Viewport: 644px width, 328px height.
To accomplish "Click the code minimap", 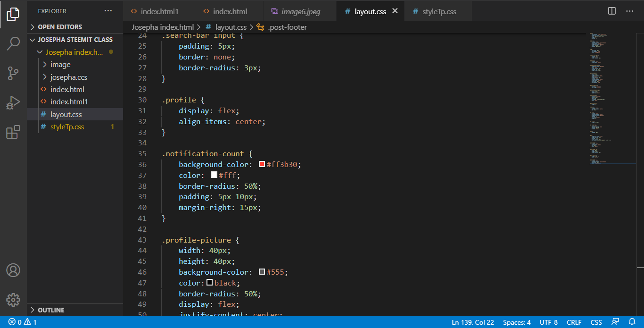I will (612, 98).
